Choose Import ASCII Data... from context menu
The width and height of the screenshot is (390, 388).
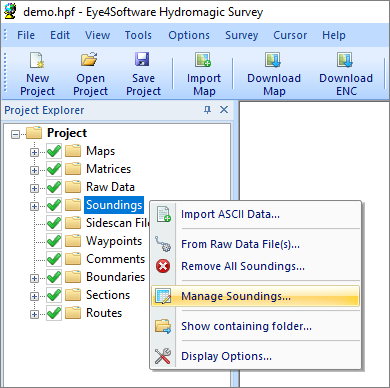tap(255, 214)
